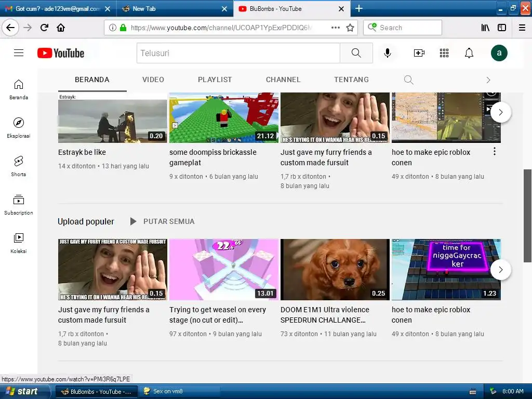Open Beranda in the left sidebar
This screenshot has width=532, height=399.
(19, 89)
